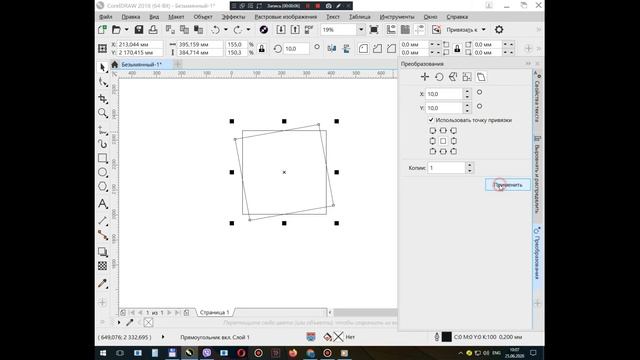This screenshot has width=640, height=360.
Task: Select the center anchor point box
Action: 443,141
